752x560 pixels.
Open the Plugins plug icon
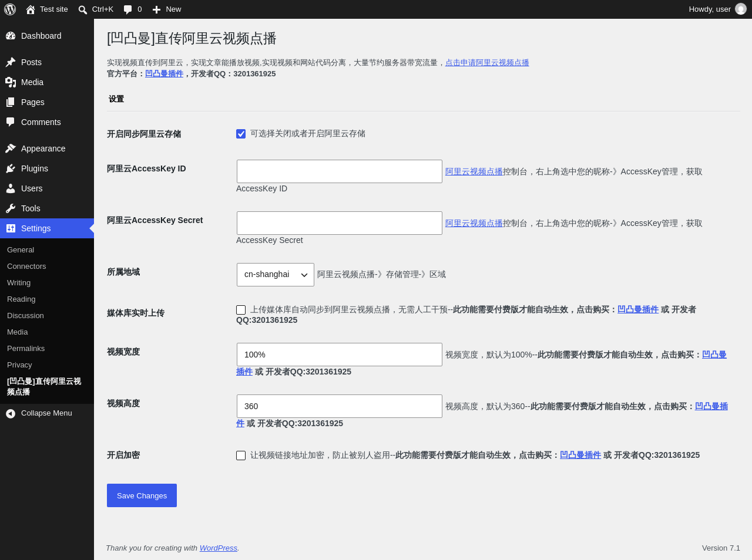click(11, 168)
